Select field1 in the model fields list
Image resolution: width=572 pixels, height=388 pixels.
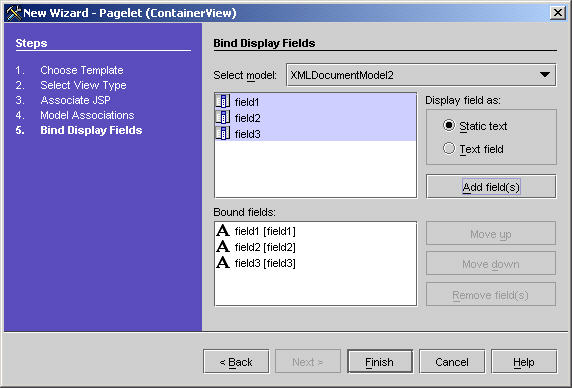(x=316, y=102)
